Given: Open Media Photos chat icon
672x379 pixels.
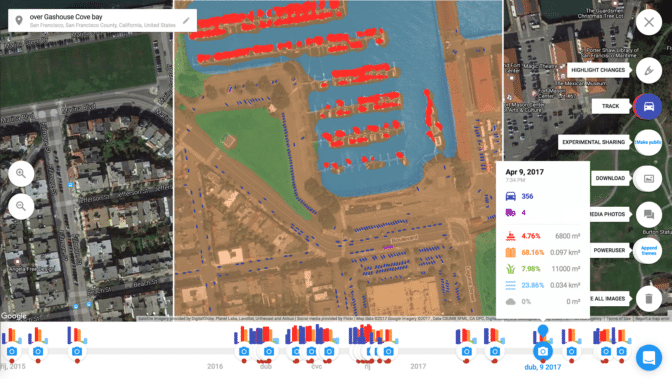Looking at the screenshot, I should click(649, 214).
